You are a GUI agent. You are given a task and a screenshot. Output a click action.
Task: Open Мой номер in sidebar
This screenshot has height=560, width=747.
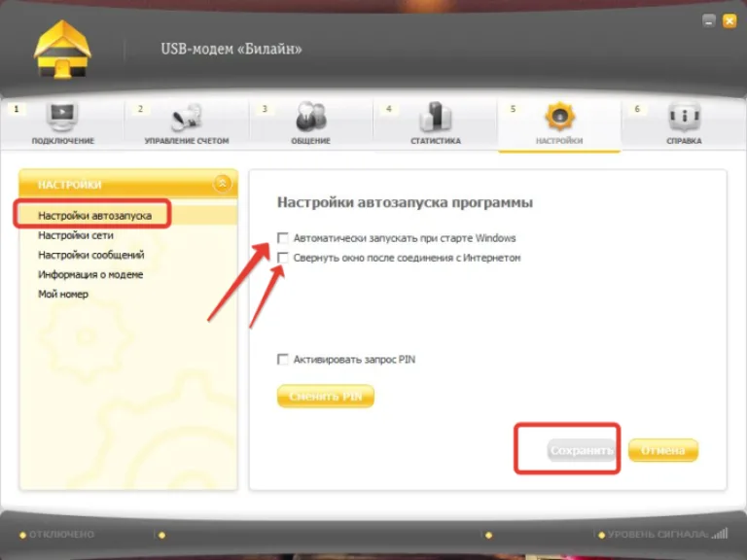tap(63, 294)
